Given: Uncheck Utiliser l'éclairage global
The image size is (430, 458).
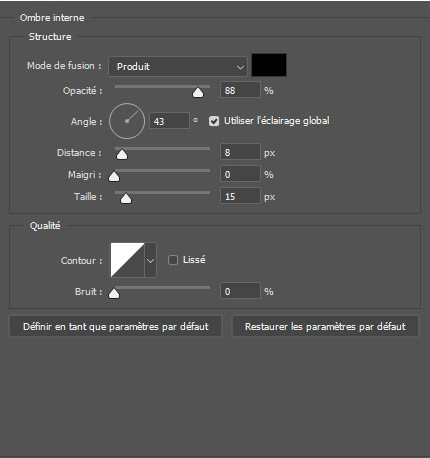Looking at the screenshot, I should 214,121.
